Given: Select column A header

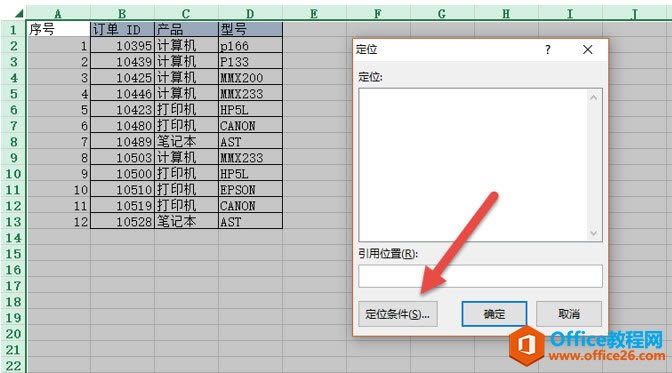Looking at the screenshot, I should click(58, 13).
